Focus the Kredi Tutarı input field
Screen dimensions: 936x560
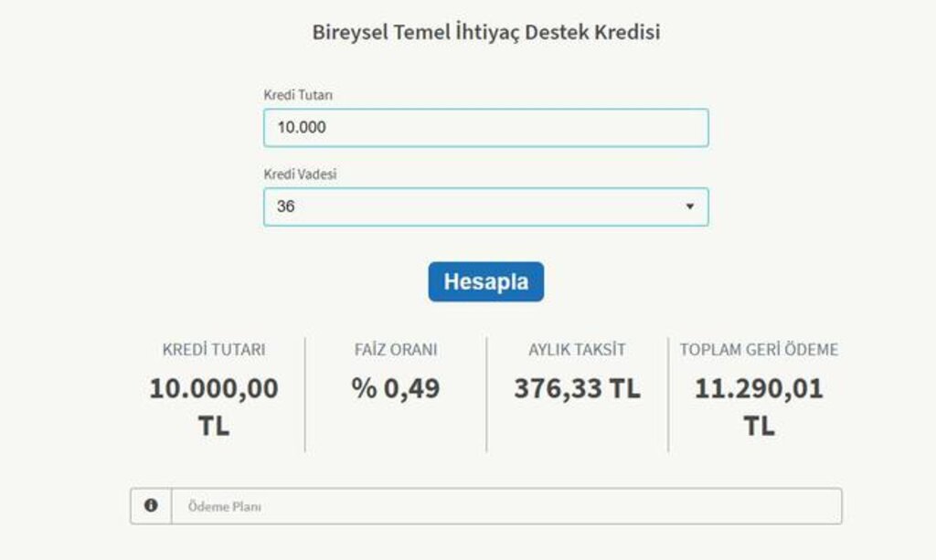(486, 128)
